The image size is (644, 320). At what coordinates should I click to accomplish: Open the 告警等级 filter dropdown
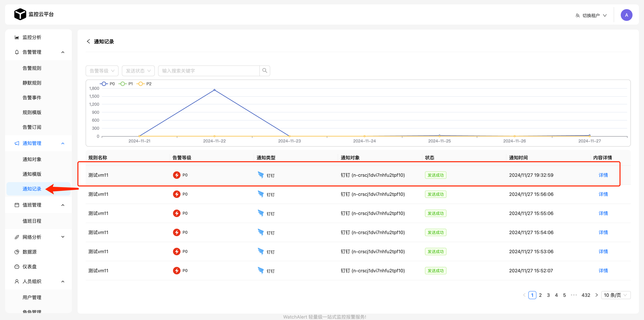point(102,71)
